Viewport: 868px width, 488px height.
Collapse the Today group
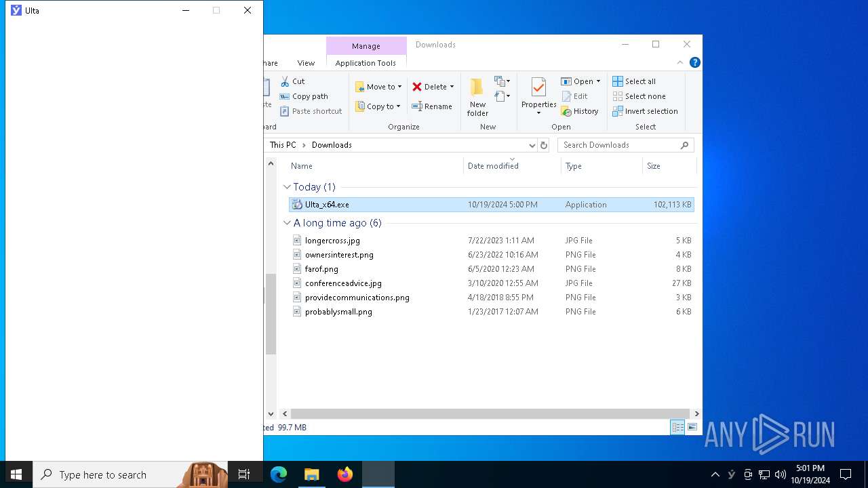click(x=287, y=187)
